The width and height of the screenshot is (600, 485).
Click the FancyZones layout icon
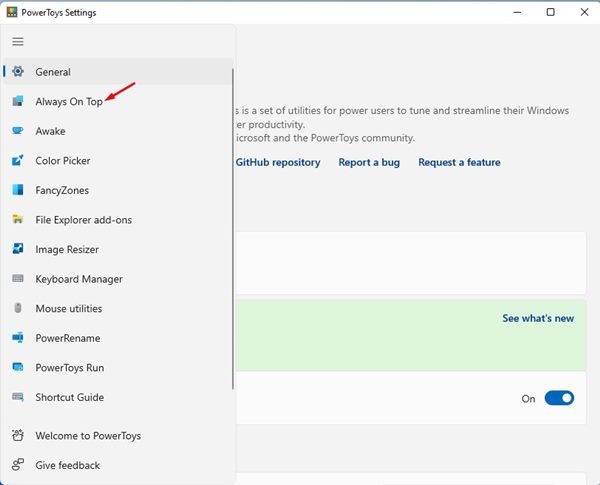[x=18, y=190]
